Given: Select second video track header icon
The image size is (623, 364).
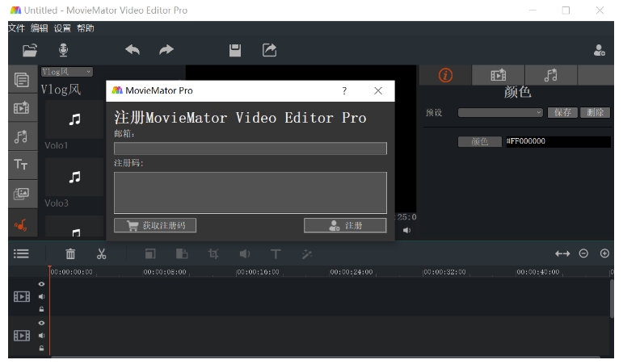Looking at the screenshot, I should click(22, 336).
